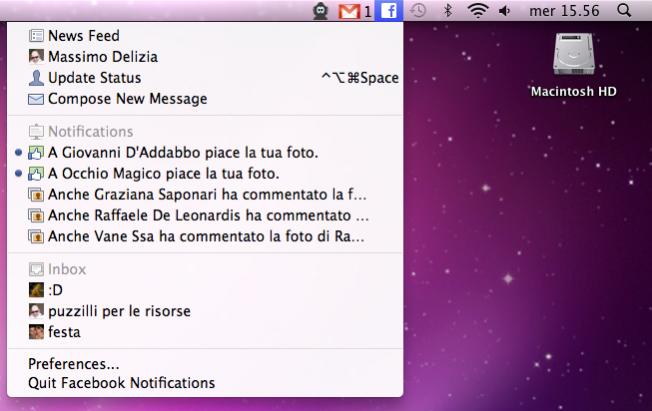Open Spotlight search magnifier
652x411 pixels.
(x=624, y=10)
